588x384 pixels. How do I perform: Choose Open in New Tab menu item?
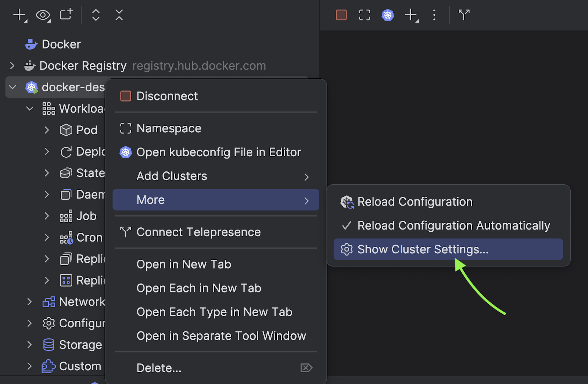pos(216,264)
